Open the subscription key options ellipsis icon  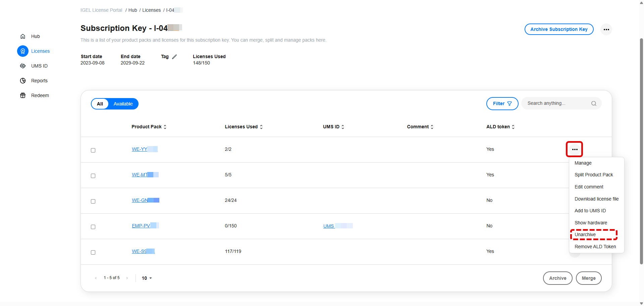pos(606,29)
